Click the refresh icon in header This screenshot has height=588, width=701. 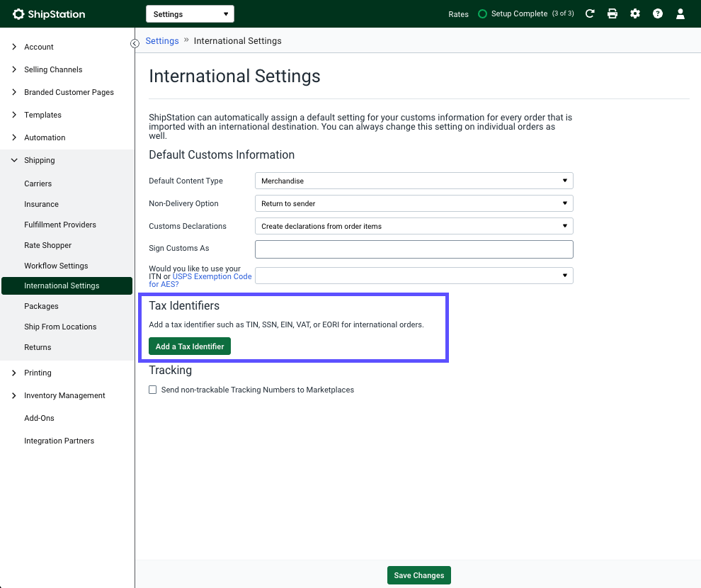[x=590, y=13]
